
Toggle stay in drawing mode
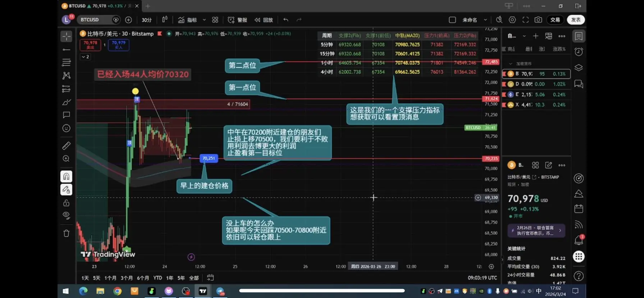click(x=66, y=190)
